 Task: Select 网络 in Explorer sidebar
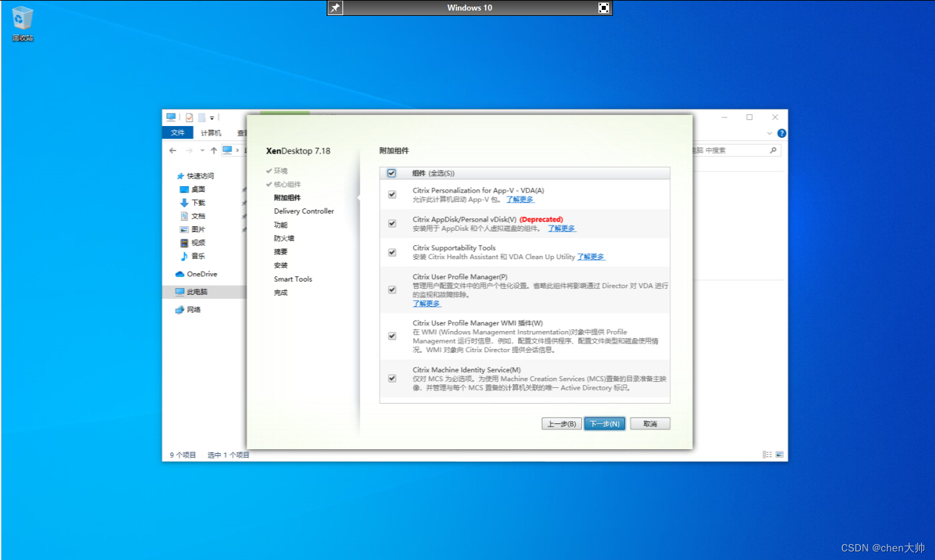(x=188, y=309)
